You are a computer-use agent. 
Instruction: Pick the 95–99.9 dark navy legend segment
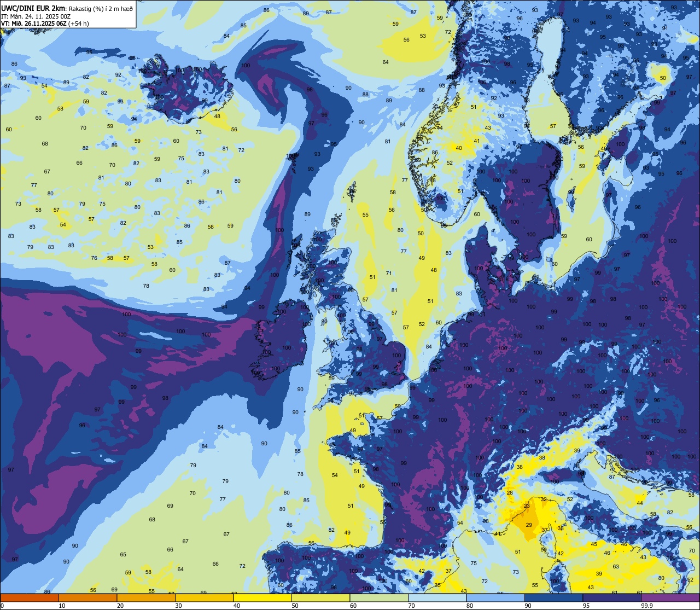(612, 597)
